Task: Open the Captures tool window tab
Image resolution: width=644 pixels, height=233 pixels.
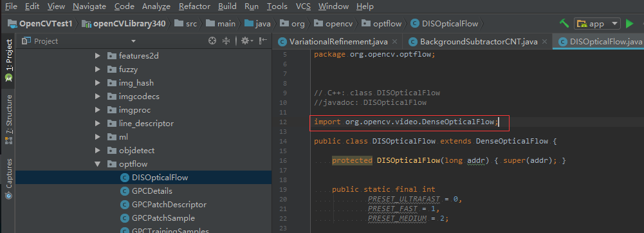Action: (8, 179)
